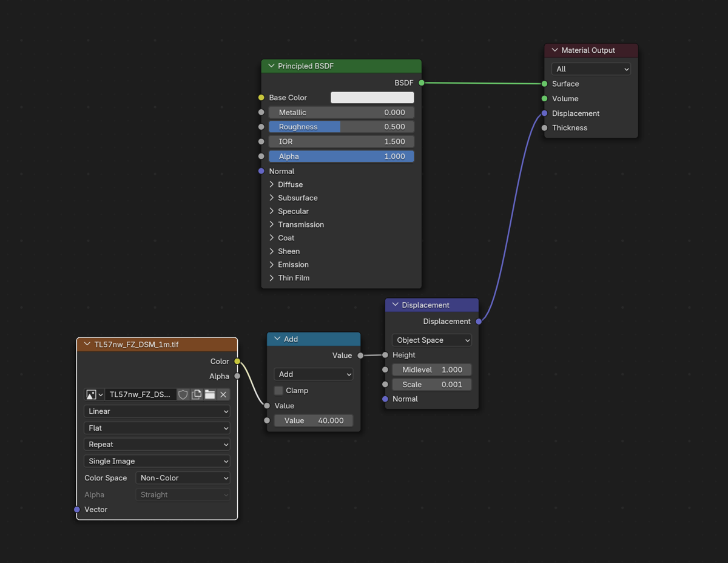
Task: Click the fake user shield icon
Action: pos(183,394)
